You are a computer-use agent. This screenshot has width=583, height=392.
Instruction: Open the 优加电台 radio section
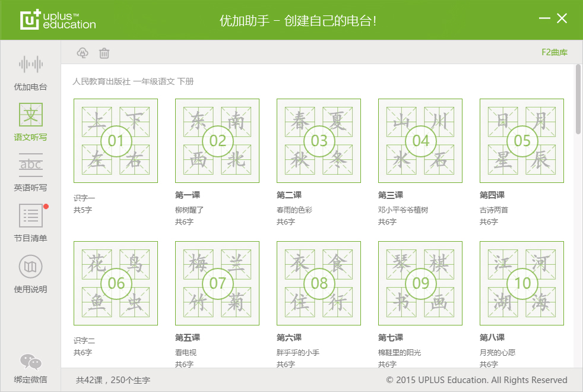click(30, 71)
